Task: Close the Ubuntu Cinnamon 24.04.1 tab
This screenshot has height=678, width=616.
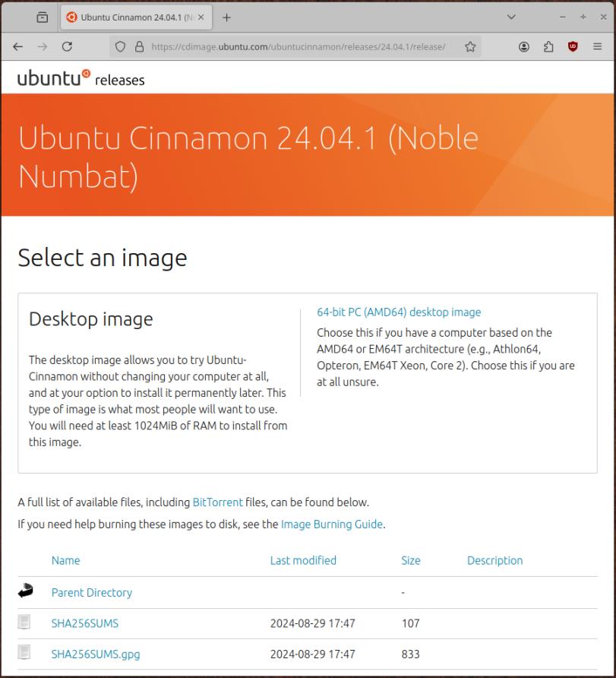Action: (201, 17)
